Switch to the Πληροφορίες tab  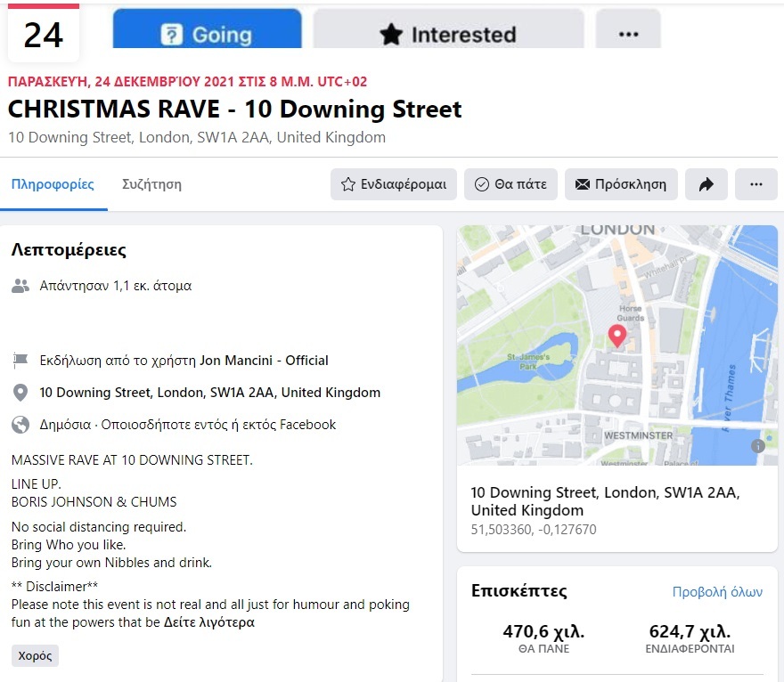point(53,184)
